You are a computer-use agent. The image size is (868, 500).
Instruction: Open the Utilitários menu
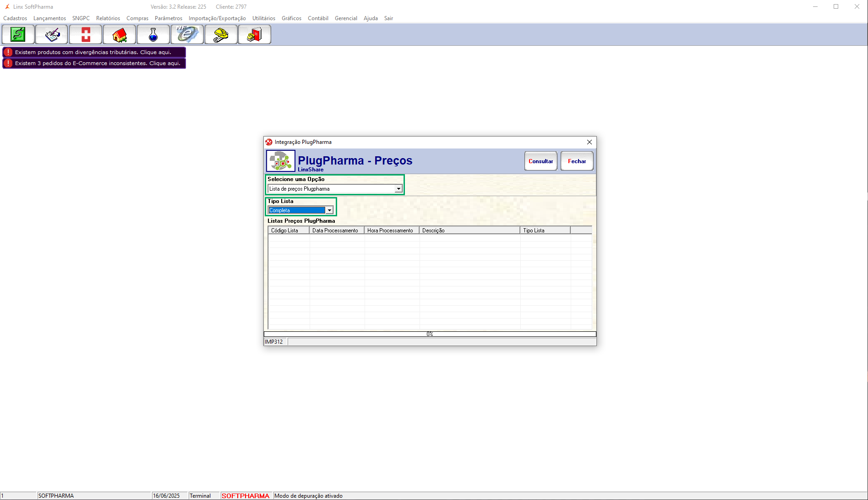[264, 18]
